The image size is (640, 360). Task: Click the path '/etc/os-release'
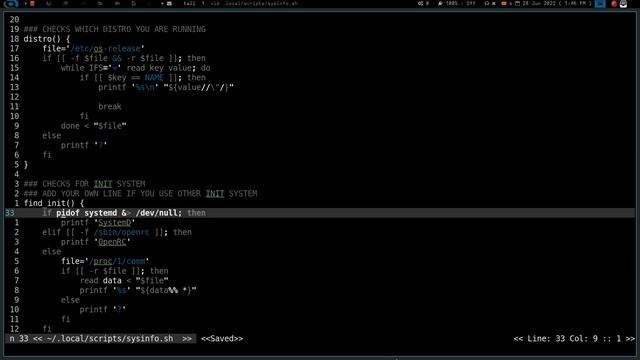[105, 49]
